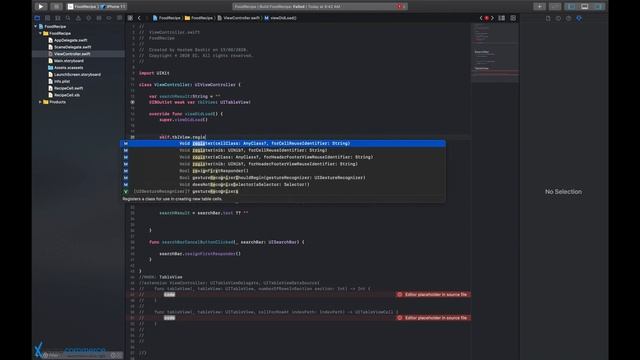The height and width of the screenshot is (360, 640).
Task: Add an editor on the right
Action: (513, 18)
